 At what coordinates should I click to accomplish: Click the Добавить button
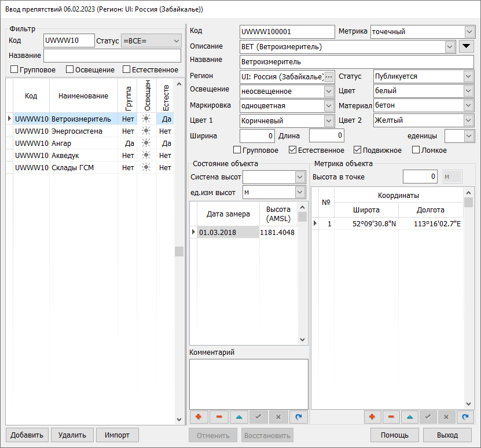click(27, 435)
